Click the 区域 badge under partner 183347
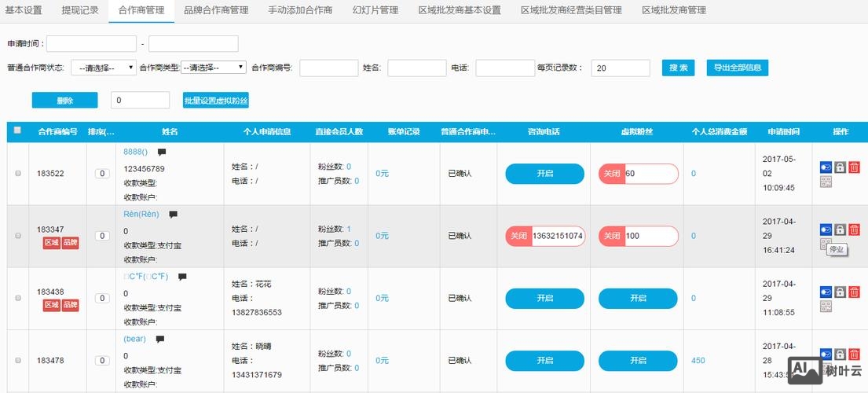Screen dimensions: 868x393 pos(52,244)
